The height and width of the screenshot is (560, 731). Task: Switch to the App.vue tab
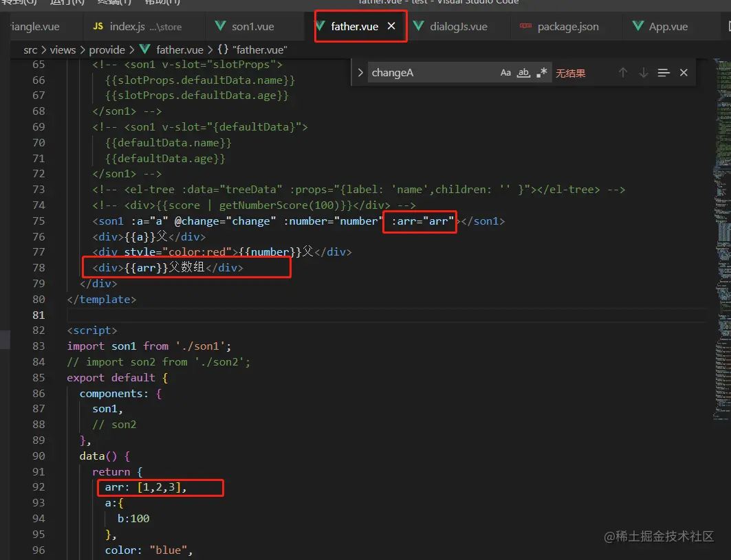point(668,27)
